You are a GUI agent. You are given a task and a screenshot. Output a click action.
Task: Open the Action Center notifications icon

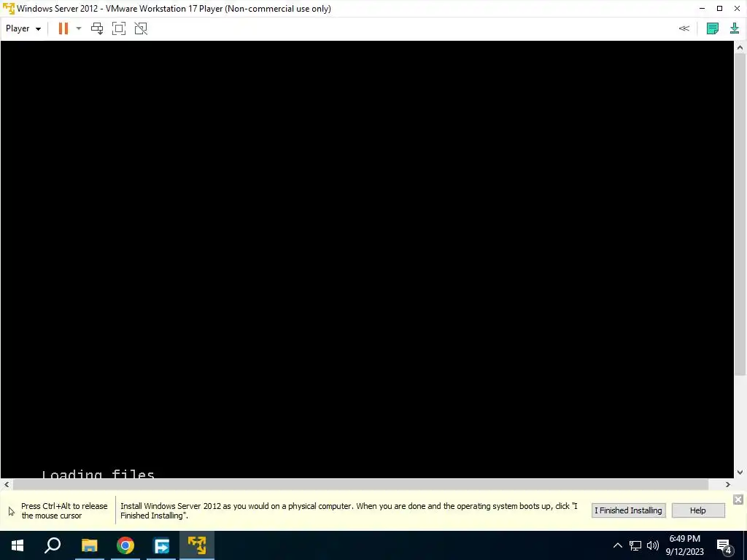(x=724, y=545)
